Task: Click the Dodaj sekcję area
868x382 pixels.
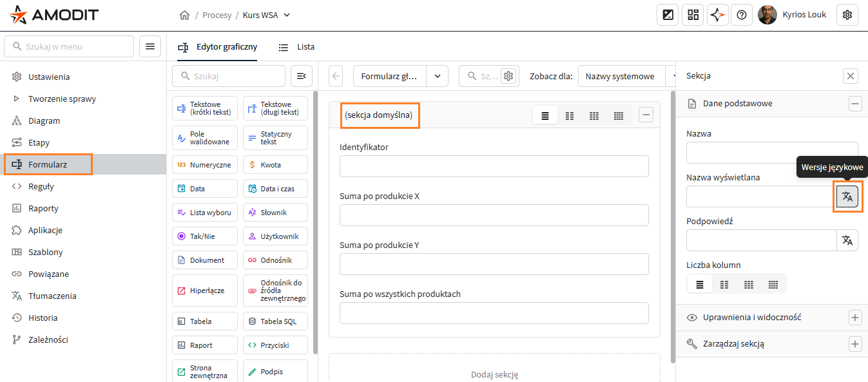Action: tap(494, 374)
